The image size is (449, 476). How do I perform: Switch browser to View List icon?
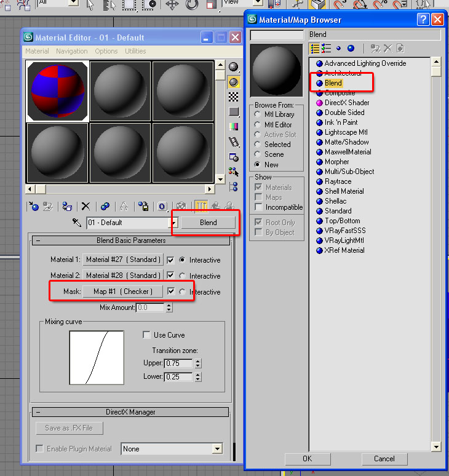point(315,48)
